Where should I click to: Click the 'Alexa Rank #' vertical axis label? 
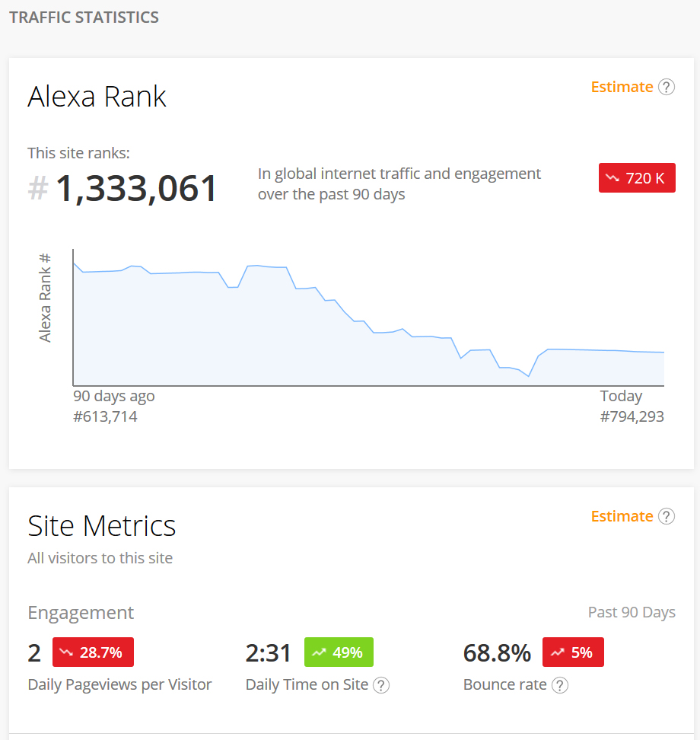tap(45, 298)
